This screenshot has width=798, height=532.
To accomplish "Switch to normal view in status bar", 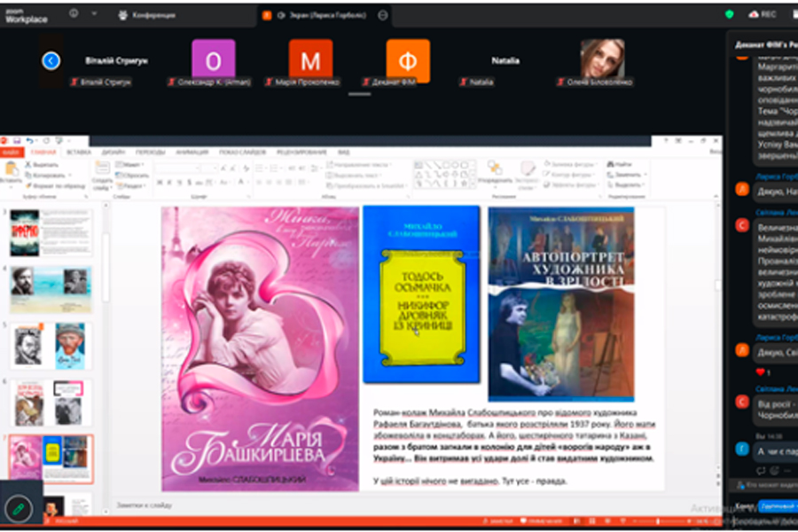I will 577,521.
